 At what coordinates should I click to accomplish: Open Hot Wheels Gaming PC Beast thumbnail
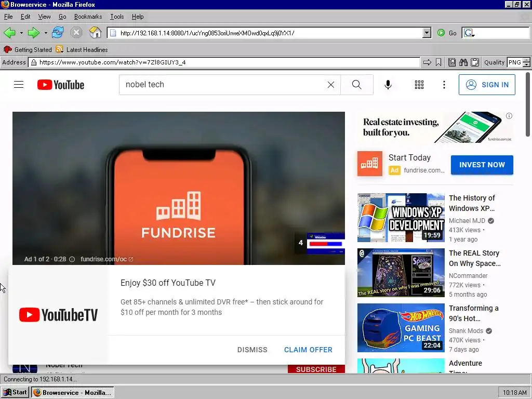click(401, 327)
